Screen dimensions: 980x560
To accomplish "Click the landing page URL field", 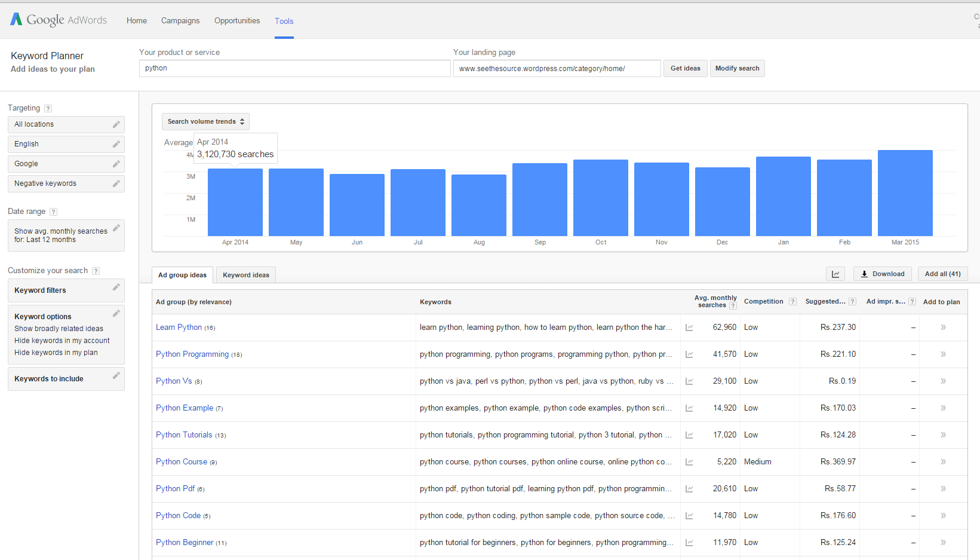I will [x=557, y=68].
